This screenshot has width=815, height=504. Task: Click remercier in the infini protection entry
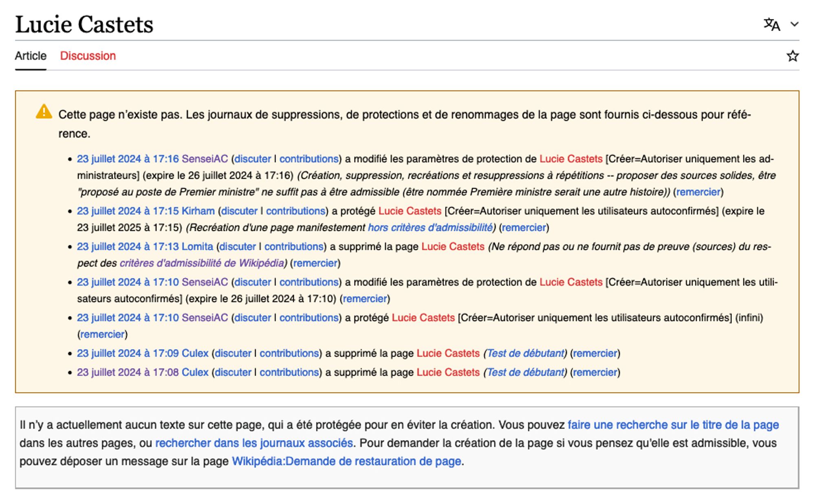[102, 334]
